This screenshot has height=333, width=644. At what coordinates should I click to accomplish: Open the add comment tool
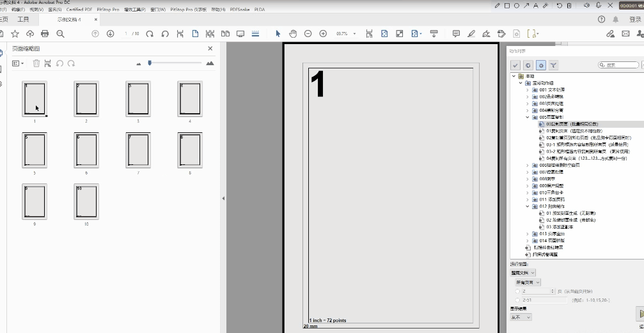456,33
